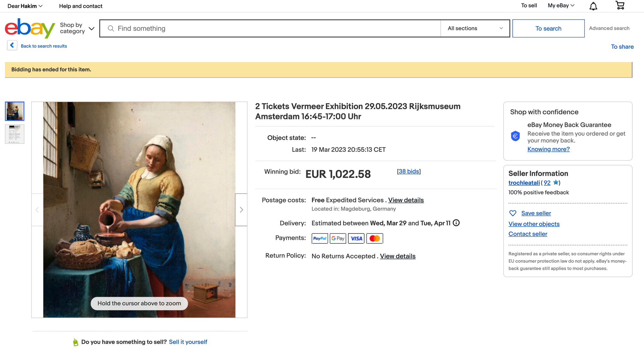The width and height of the screenshot is (644, 354).
Task: Open seller trochleatali's profile
Action: (x=524, y=183)
